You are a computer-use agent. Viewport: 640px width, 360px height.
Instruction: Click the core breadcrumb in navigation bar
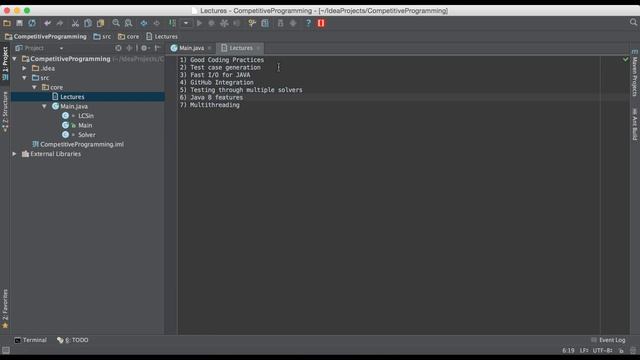[x=129, y=36]
